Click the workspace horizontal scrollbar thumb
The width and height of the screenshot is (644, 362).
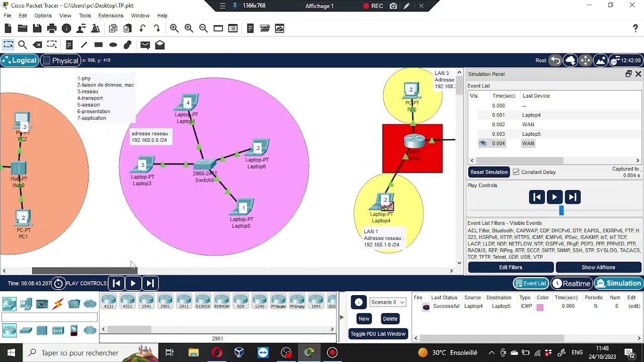[x=85, y=271]
